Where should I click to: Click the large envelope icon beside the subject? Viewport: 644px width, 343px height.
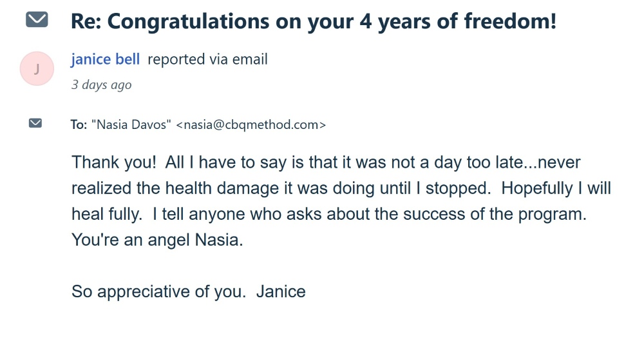click(x=37, y=20)
